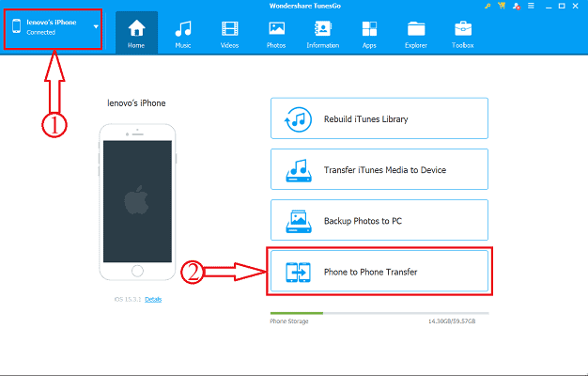Open the hamburger menu icon
This screenshot has width=588, height=376.
coord(531,6)
